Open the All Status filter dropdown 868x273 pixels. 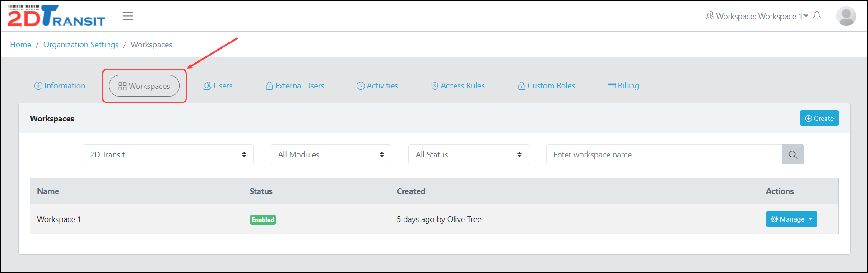point(469,155)
